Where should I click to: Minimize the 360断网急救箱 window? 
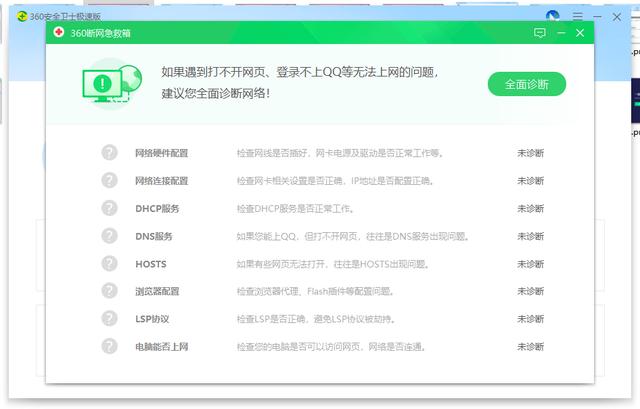pyautogui.click(x=561, y=33)
